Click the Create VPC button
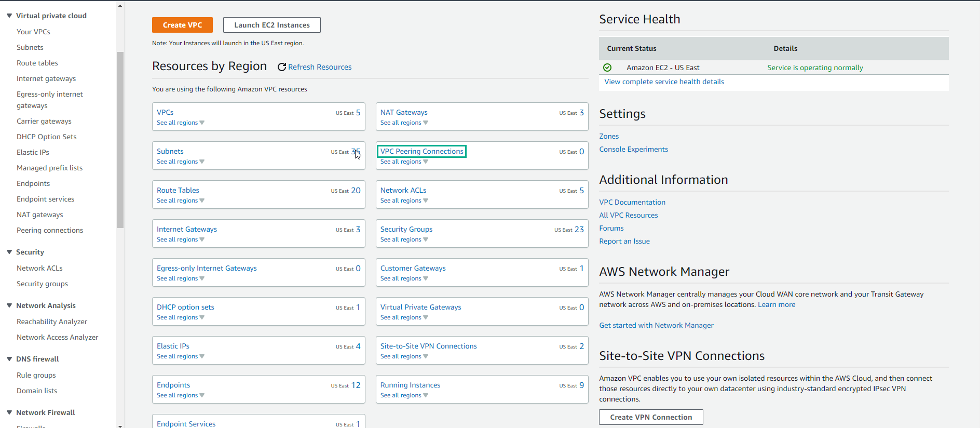 pyautogui.click(x=182, y=25)
